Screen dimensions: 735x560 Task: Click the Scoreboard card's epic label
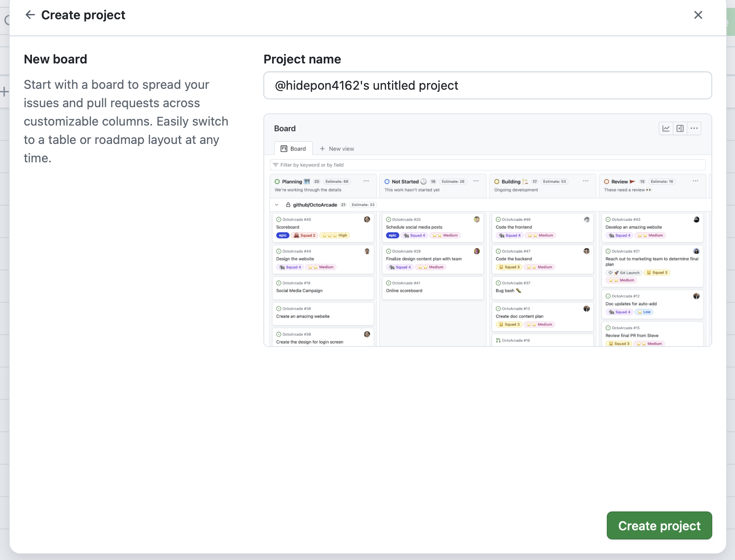283,235
